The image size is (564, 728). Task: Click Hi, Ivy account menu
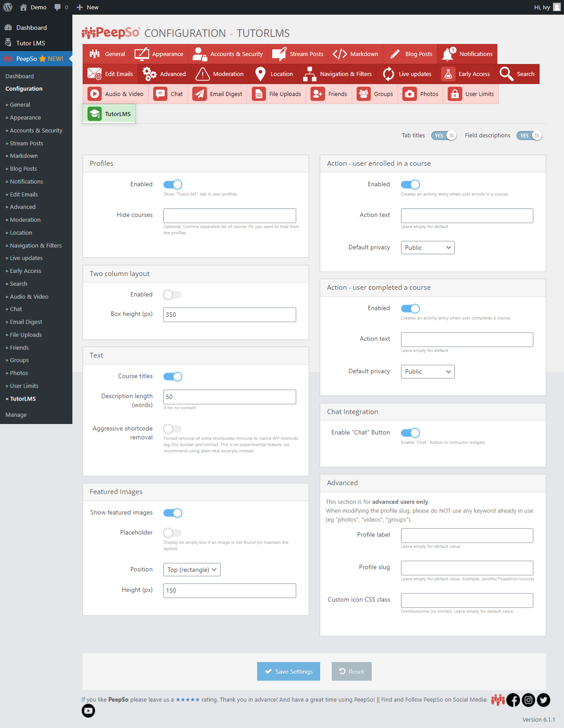tap(548, 7)
